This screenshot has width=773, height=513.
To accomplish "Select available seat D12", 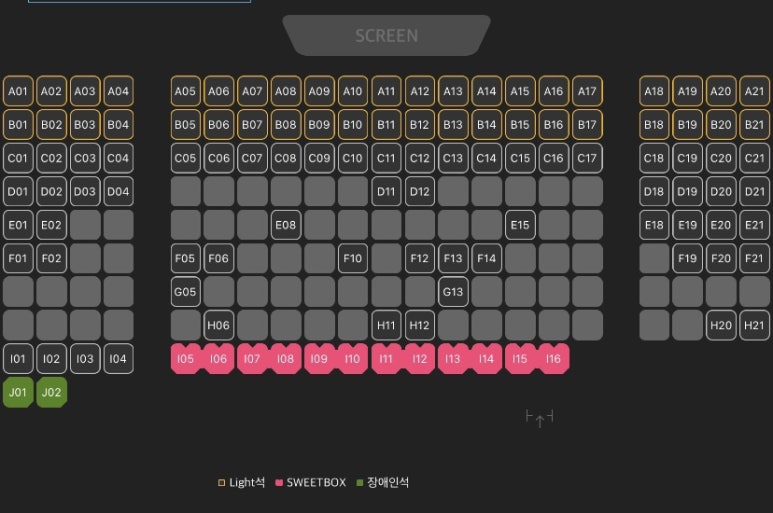I will [420, 192].
